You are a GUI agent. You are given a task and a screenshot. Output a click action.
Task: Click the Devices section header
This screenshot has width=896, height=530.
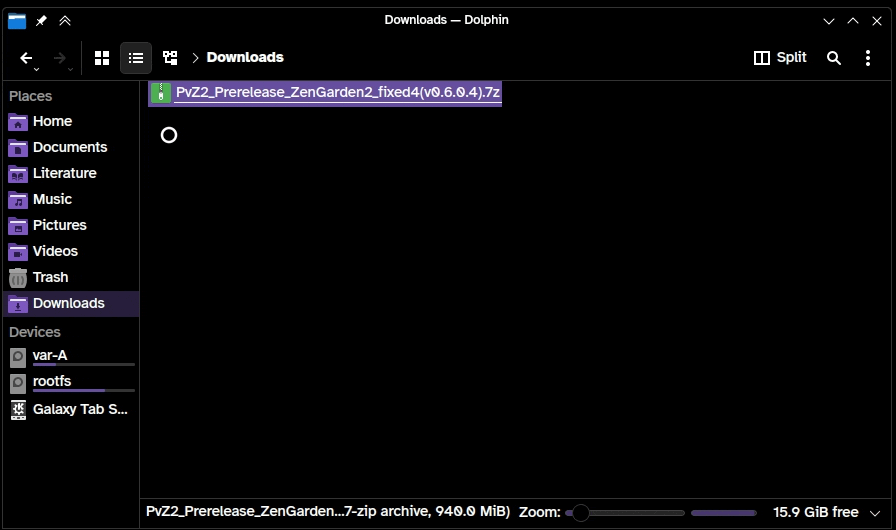pyautogui.click(x=34, y=332)
